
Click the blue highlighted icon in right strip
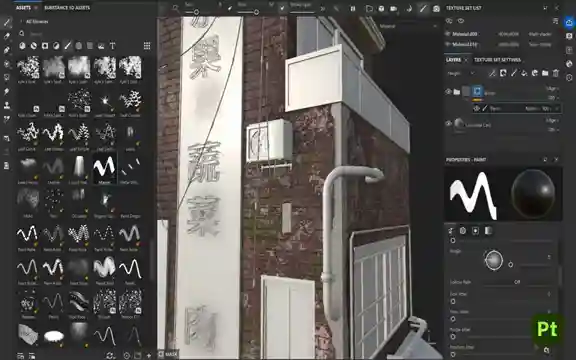point(569,22)
